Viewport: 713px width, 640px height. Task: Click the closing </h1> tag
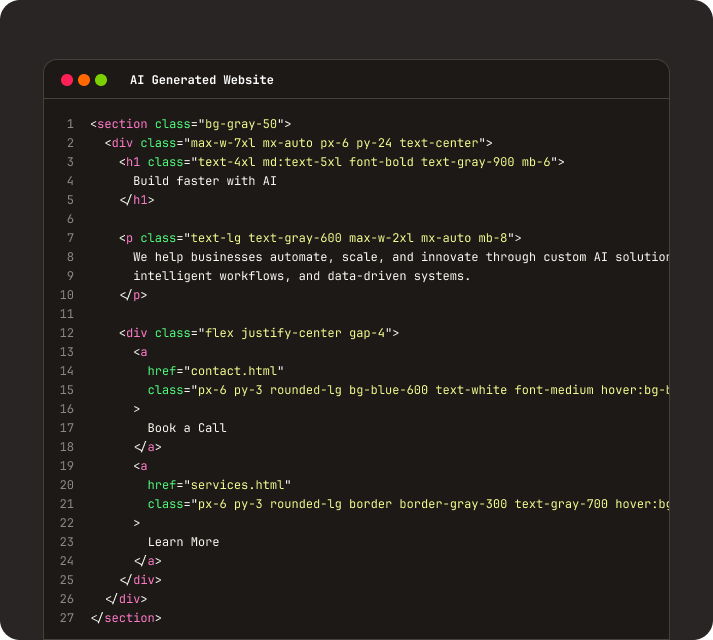pyautogui.click(x=137, y=200)
